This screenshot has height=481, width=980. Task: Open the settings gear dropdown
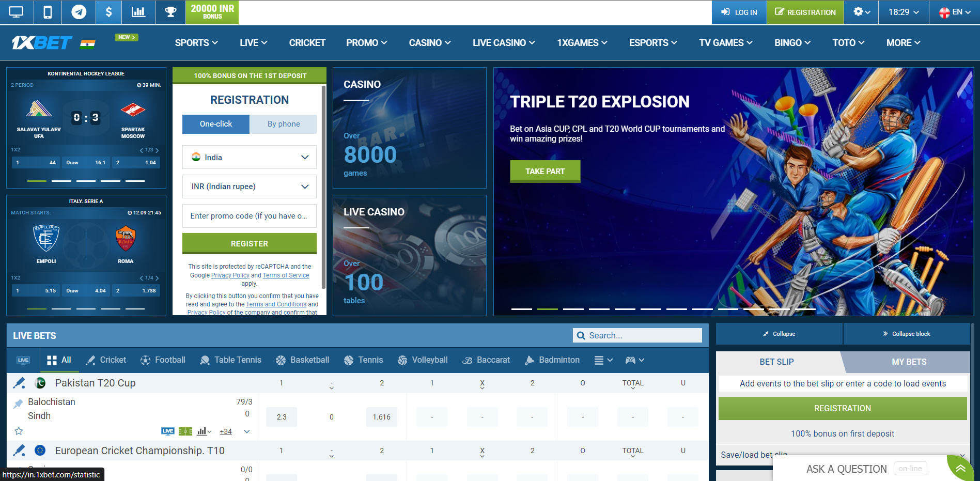click(862, 12)
